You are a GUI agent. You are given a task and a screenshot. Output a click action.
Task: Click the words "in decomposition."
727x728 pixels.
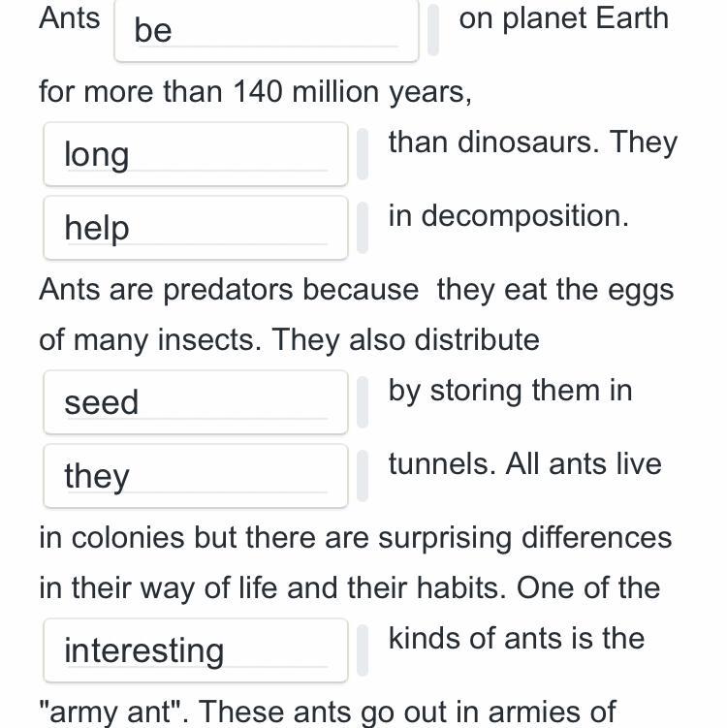click(x=508, y=216)
